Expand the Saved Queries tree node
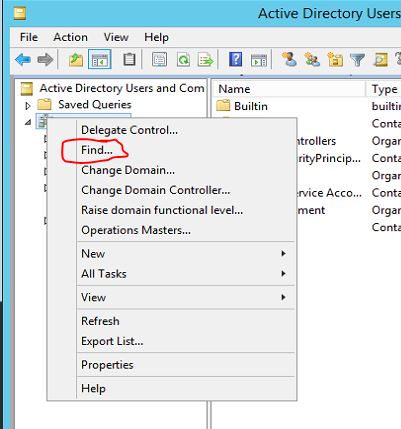 tap(28, 106)
